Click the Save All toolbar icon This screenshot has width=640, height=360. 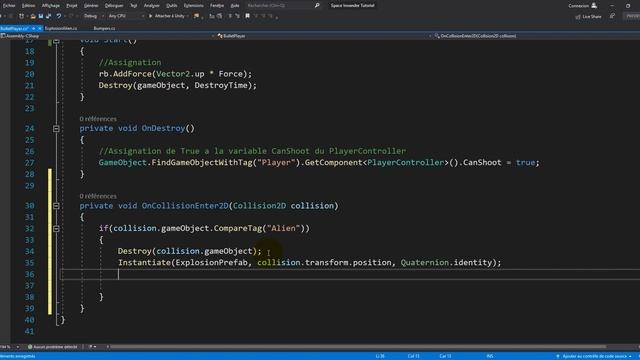pyautogui.click(x=49, y=16)
